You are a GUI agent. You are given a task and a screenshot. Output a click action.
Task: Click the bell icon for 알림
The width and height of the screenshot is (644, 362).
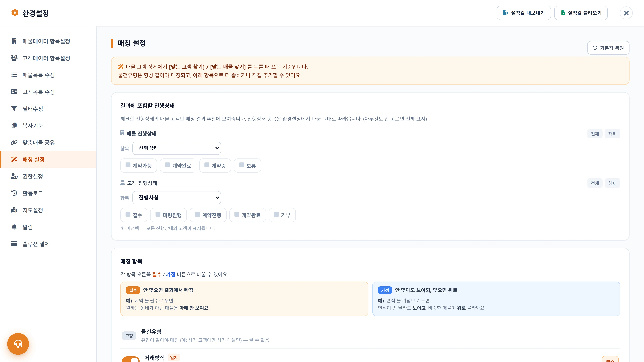[14, 227]
